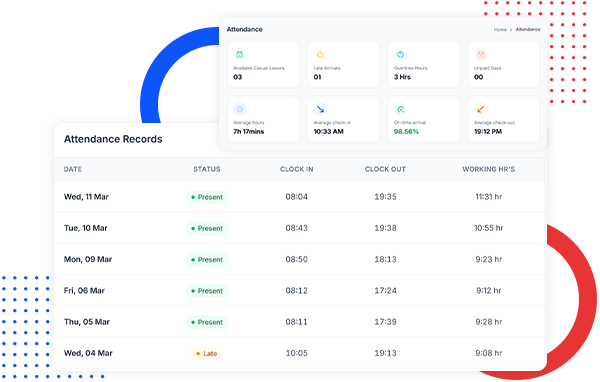This screenshot has width=600, height=382.
Task: Click working hours 11:31 hr
Action: pos(489,197)
